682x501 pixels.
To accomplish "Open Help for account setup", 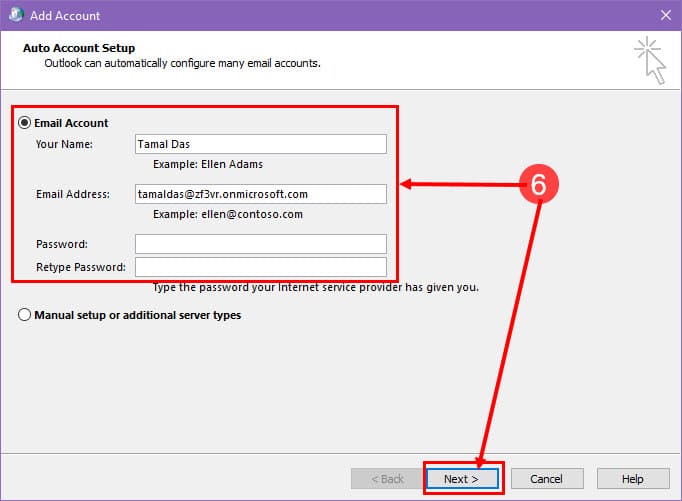I will 633,479.
